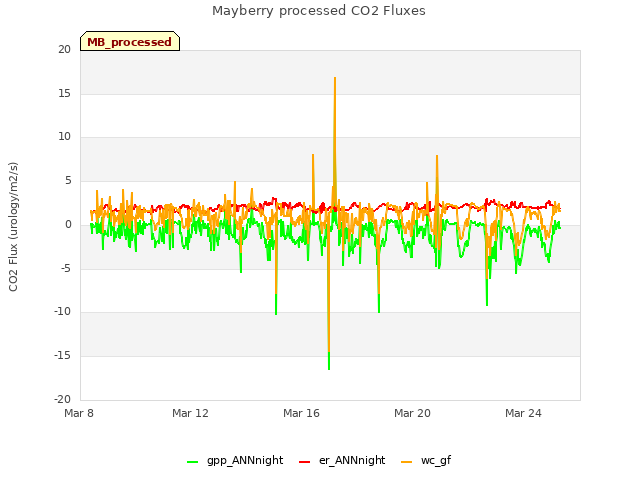Screen dimensions: 640x480
Task: Click the Mar 20 x-axis label
Action: [x=412, y=413]
